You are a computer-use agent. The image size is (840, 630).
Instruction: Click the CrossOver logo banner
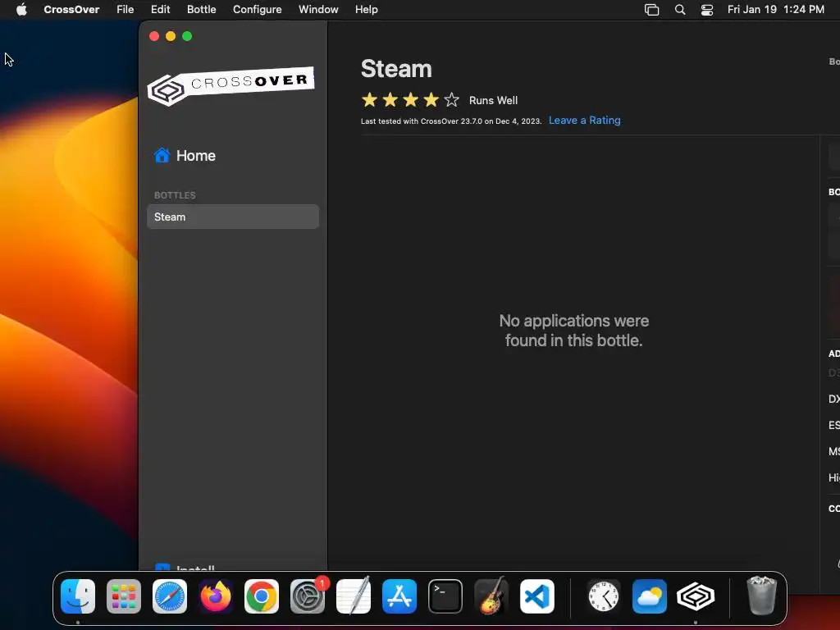pos(231,85)
